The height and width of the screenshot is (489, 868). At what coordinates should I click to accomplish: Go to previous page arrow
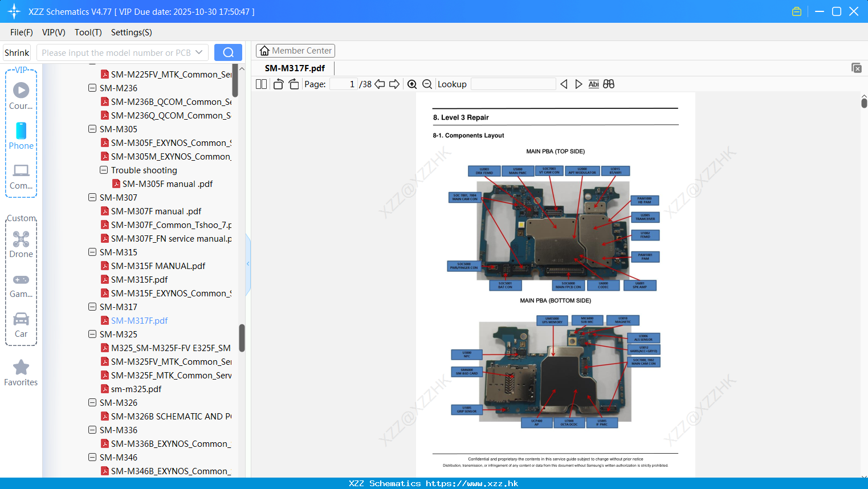pos(380,84)
